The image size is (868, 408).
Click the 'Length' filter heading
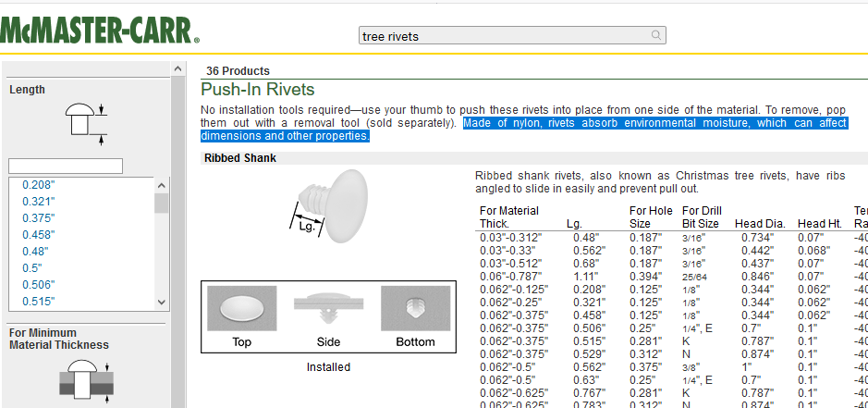[x=27, y=89]
